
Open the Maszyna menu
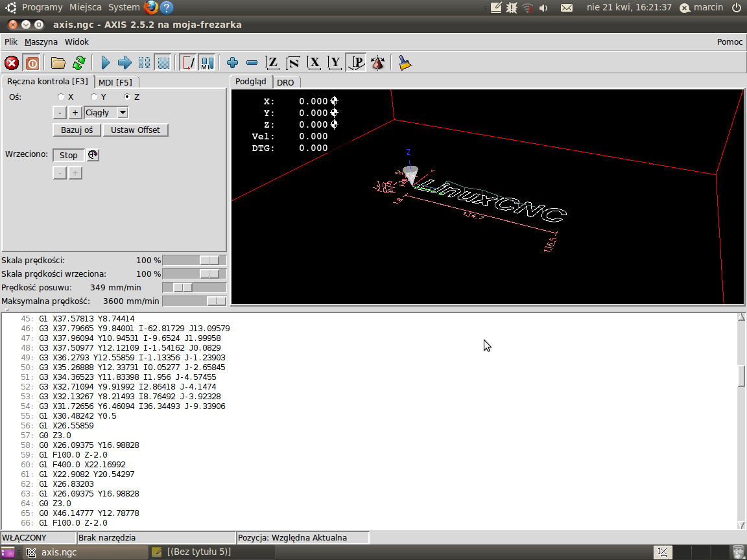point(41,42)
